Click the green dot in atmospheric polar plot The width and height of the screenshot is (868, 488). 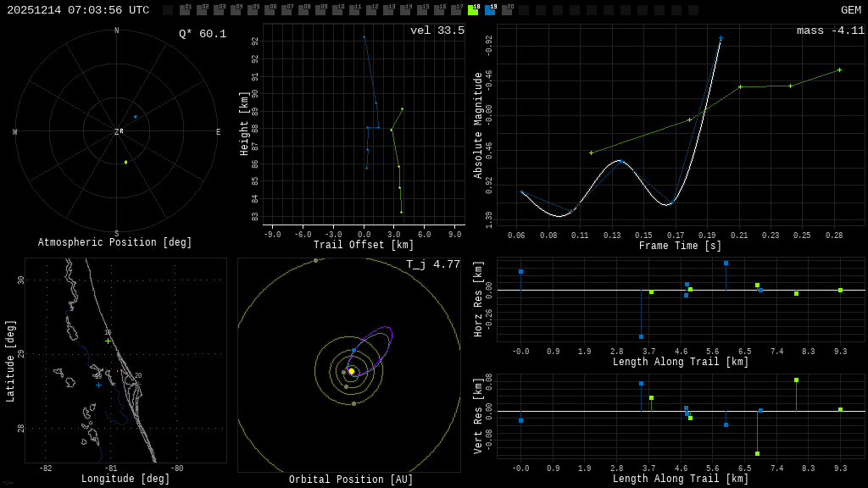click(x=126, y=162)
